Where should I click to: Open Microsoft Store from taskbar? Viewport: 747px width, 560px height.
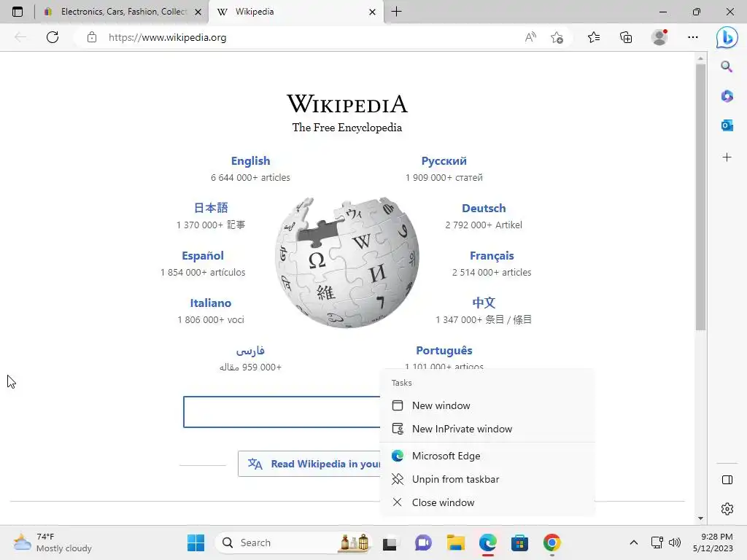point(519,542)
